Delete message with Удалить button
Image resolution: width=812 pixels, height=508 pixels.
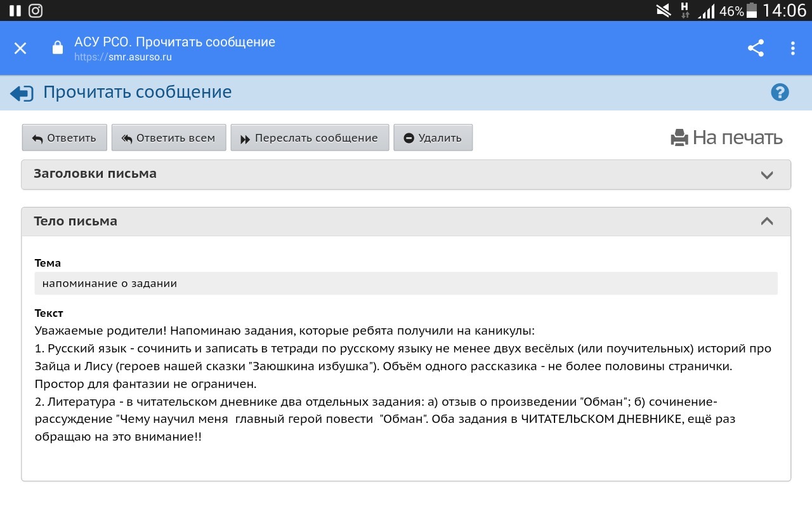(433, 138)
